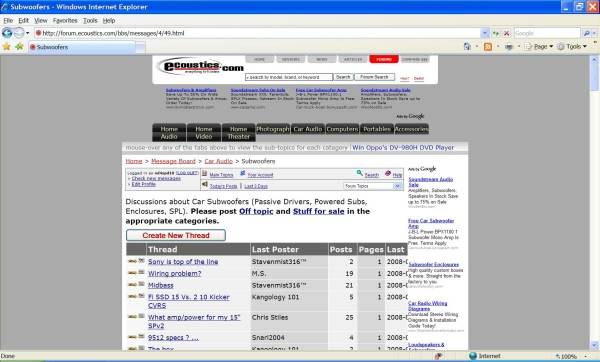Open the Favorites menu
Viewport: 600px width, 362px height.
coord(65,21)
